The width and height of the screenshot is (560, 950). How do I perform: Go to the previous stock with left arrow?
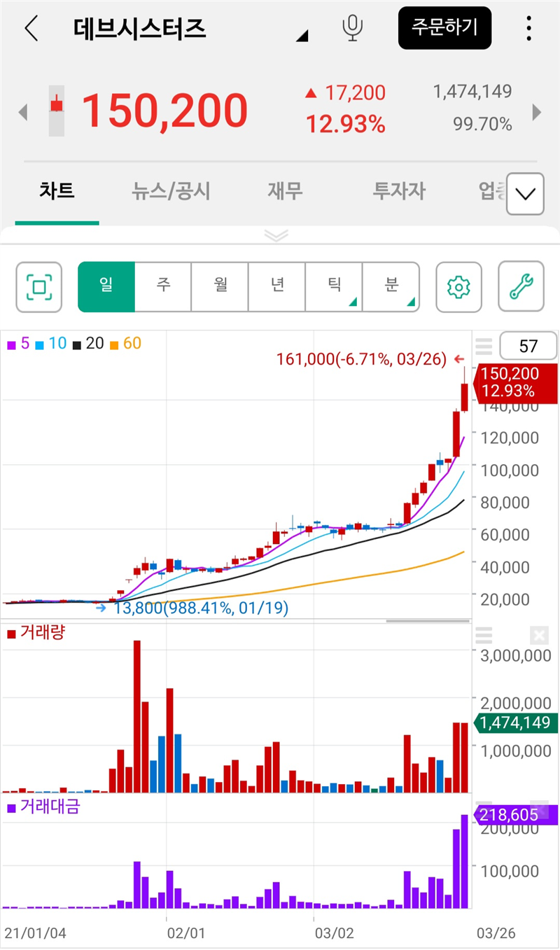click(x=22, y=111)
